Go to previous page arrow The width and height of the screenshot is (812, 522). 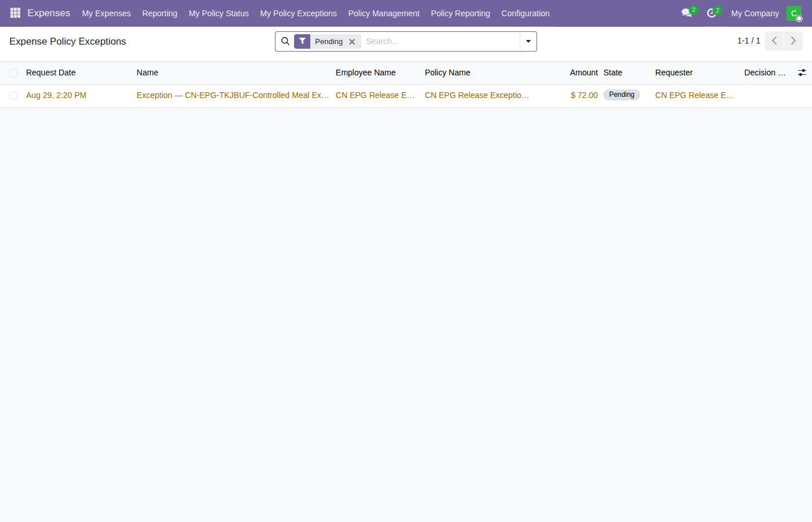pyautogui.click(x=774, y=41)
